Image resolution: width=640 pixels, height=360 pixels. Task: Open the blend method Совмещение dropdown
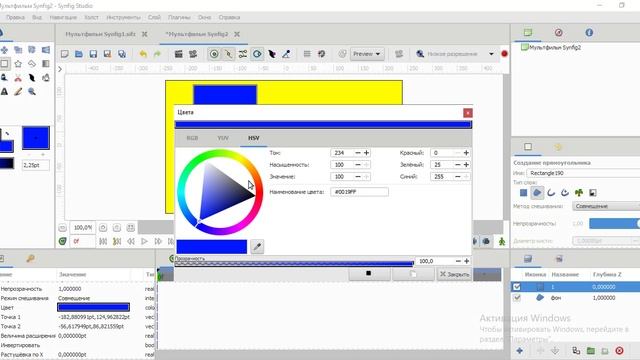(x=606, y=206)
